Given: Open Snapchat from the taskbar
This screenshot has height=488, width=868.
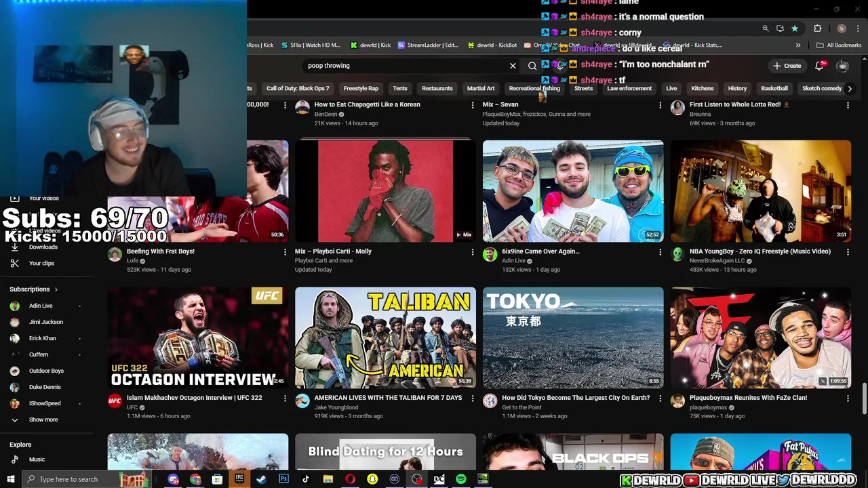Looking at the screenshot, I should [x=372, y=479].
